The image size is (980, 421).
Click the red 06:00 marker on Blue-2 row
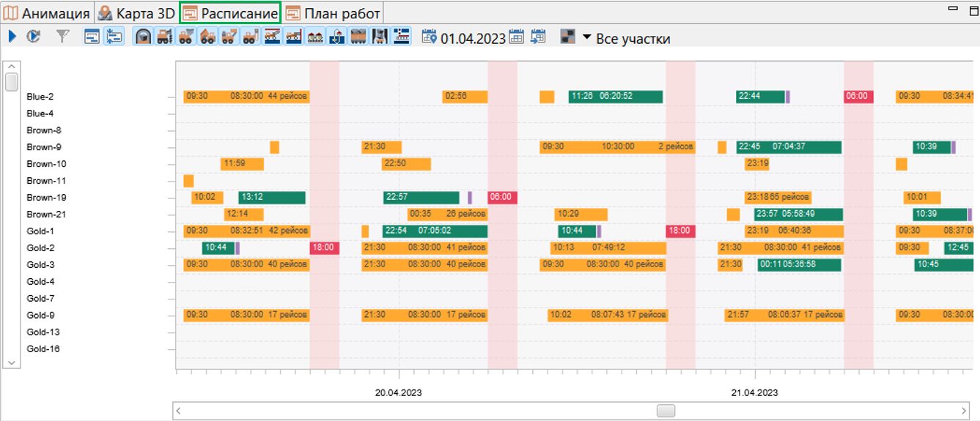coord(858,97)
